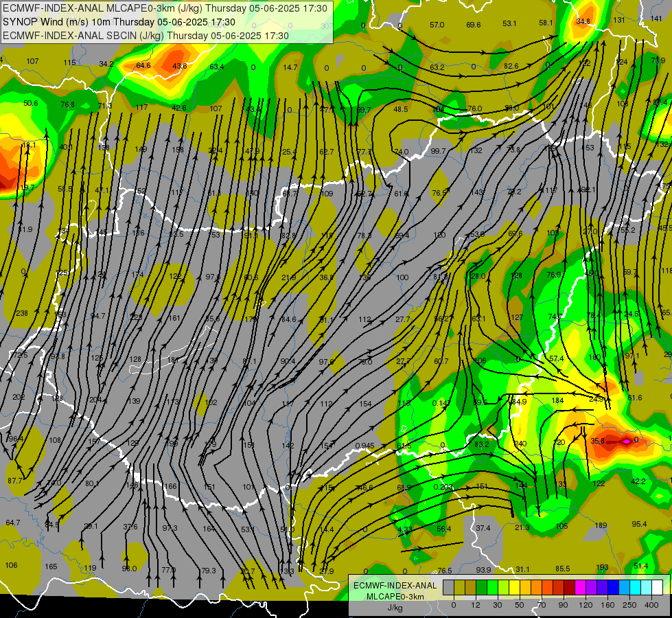Click the 'SYNOP Wind (m/s) 10m' title line
The image size is (672, 618).
pos(58,22)
